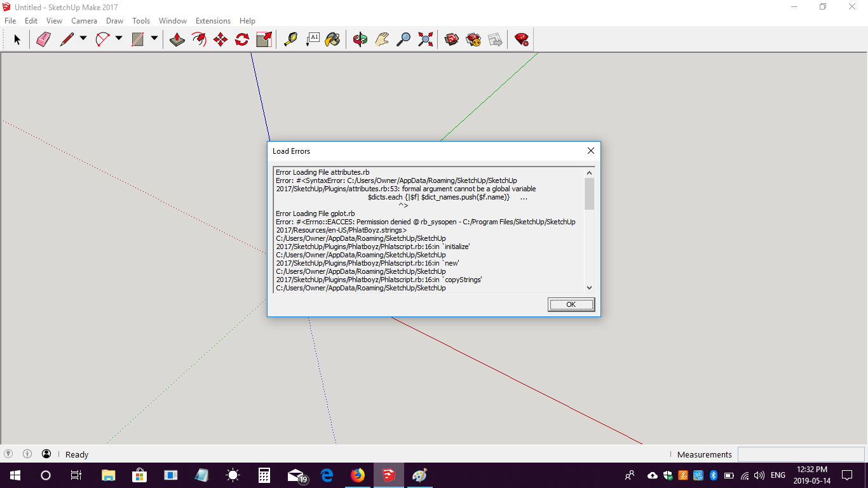Open the Rectangle shape tool dropdown arrow
This screenshot has height=488, width=868.
pos(154,39)
